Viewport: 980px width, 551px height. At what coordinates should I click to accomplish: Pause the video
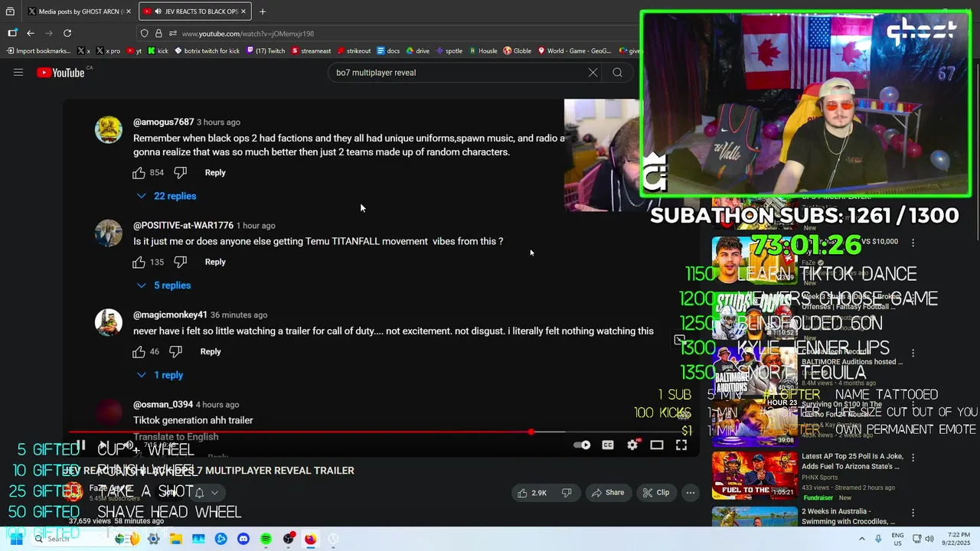coord(80,445)
